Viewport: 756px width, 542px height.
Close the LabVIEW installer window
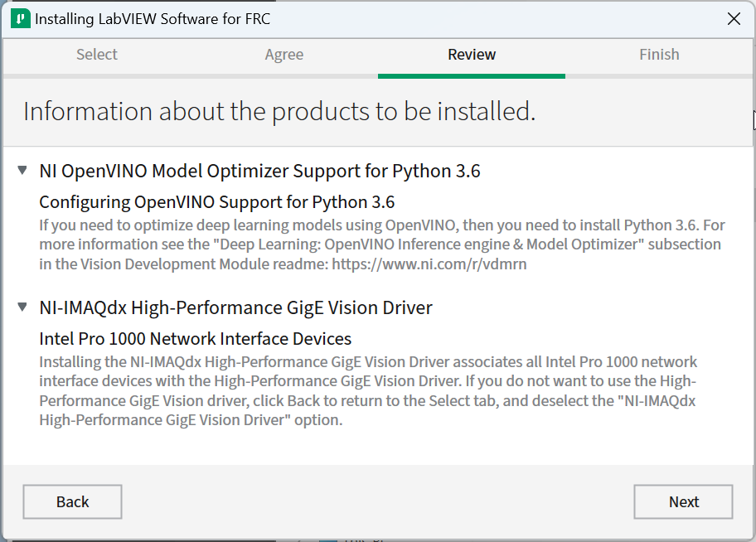[734, 17]
